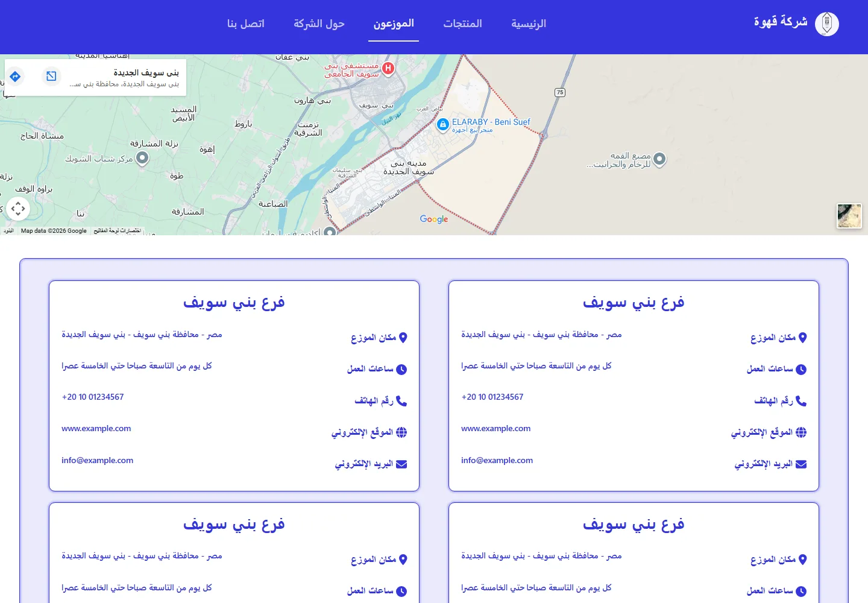
Task: Click مدينة بني سويف الجديدة map label
Action: tap(409, 168)
